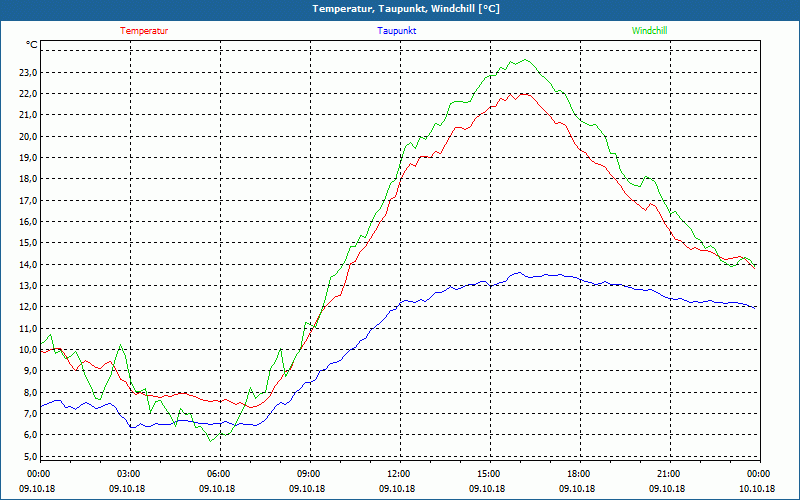The height and width of the screenshot is (500, 800).
Task: Select the 15:00 time axis label
Action: [x=488, y=474]
